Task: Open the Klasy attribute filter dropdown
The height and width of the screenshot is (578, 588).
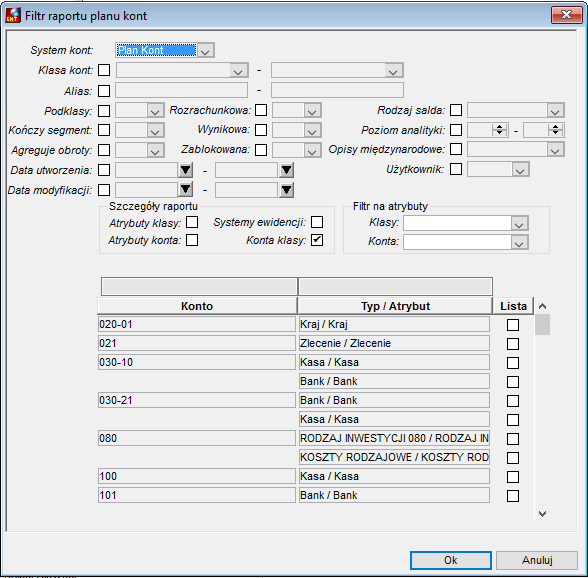Action: [519, 223]
